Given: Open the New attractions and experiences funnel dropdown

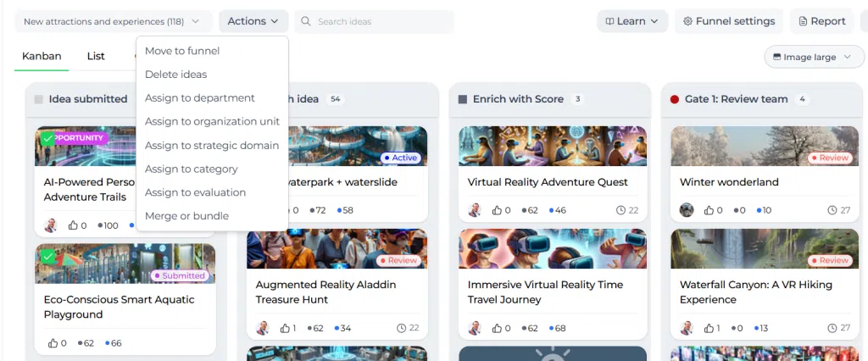Looking at the screenshot, I should point(114,21).
